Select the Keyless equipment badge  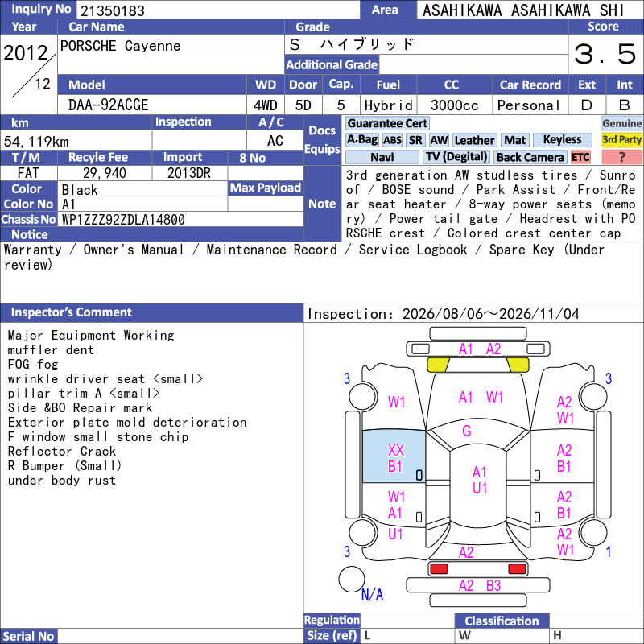coord(562,140)
